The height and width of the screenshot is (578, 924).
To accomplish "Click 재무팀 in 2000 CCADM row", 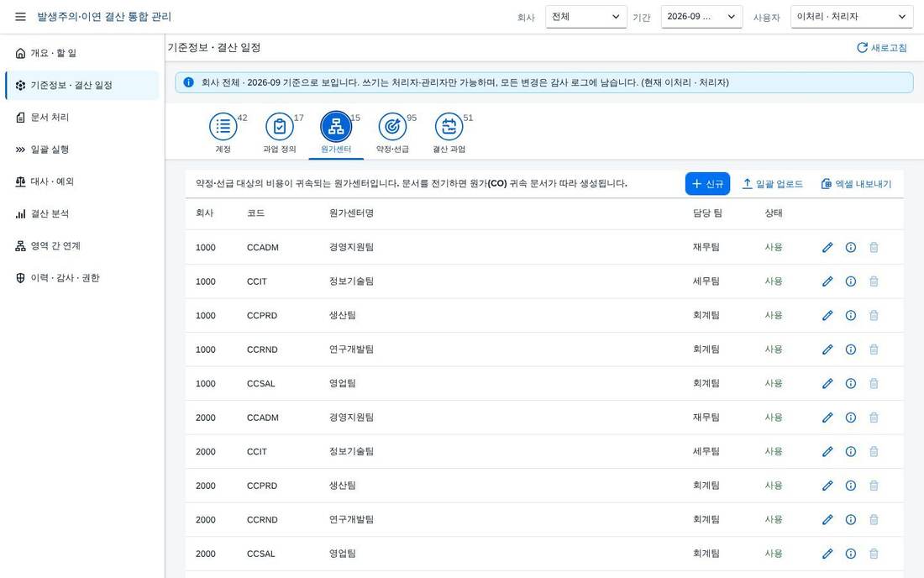I will (706, 418).
